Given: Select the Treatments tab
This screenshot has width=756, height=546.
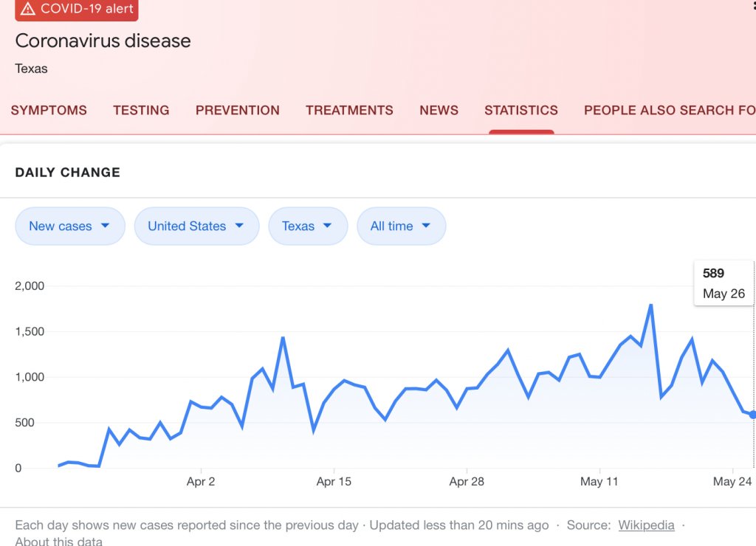Looking at the screenshot, I should [x=349, y=111].
